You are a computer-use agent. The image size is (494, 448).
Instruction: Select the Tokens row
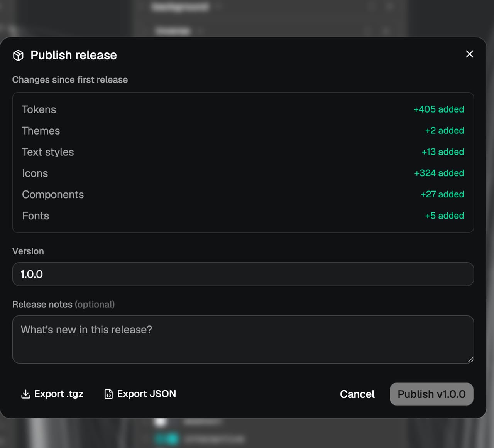coord(243,109)
